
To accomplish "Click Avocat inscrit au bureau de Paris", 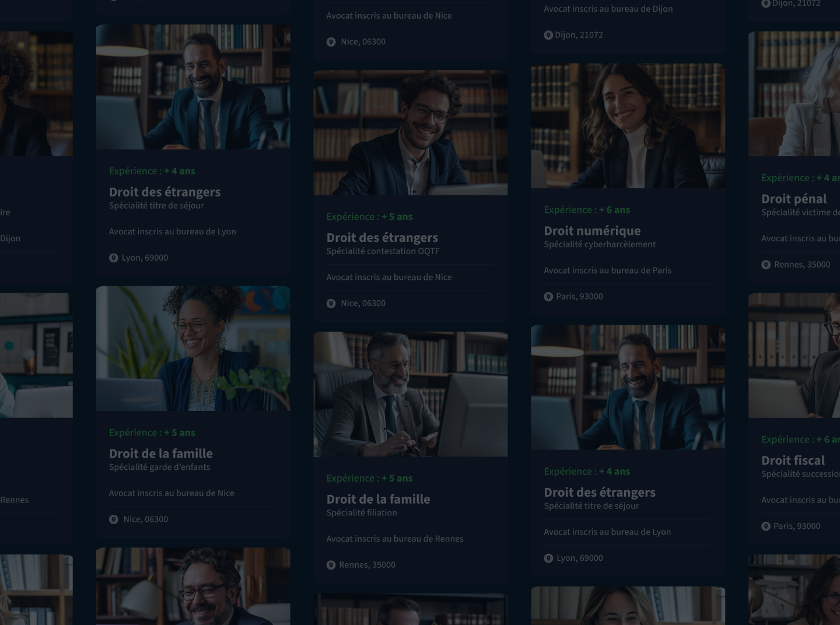I will click(x=607, y=271).
